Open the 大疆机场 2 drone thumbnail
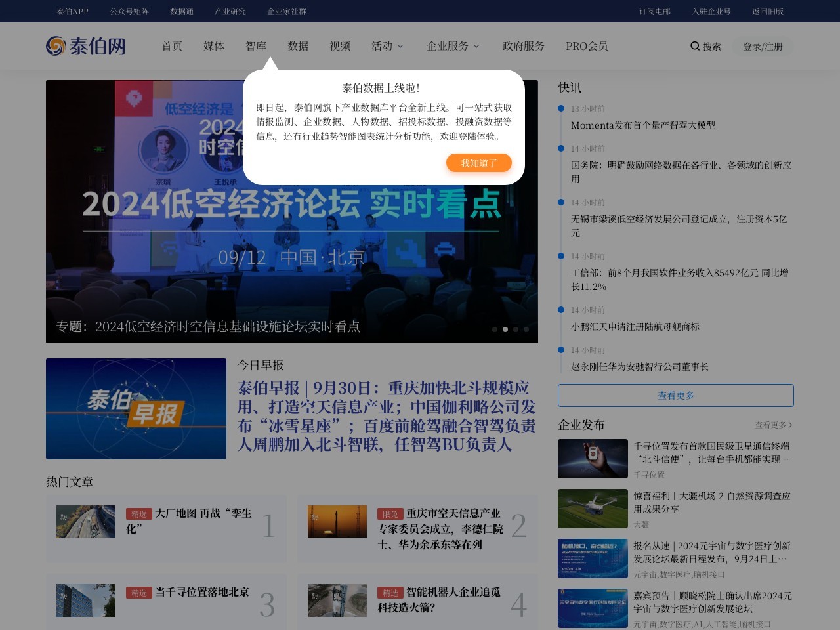 593,509
